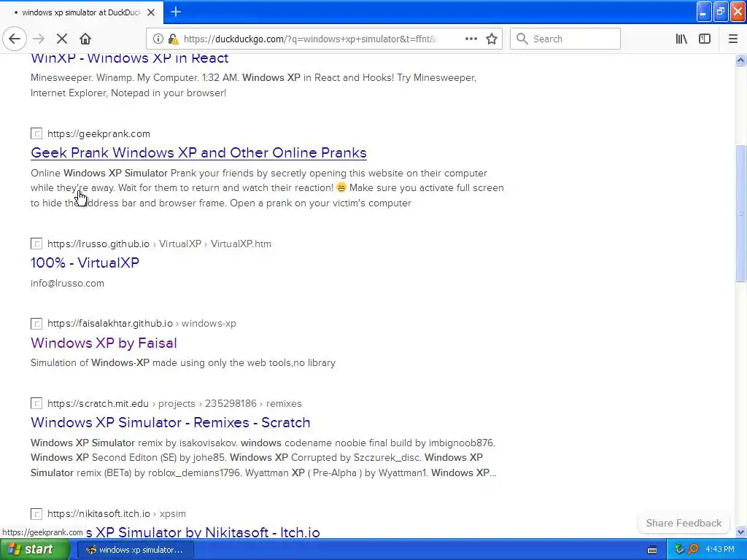Image resolution: width=747 pixels, height=560 pixels.
Task: Click the keyboard icon on the taskbar
Action: pyautogui.click(x=652, y=550)
